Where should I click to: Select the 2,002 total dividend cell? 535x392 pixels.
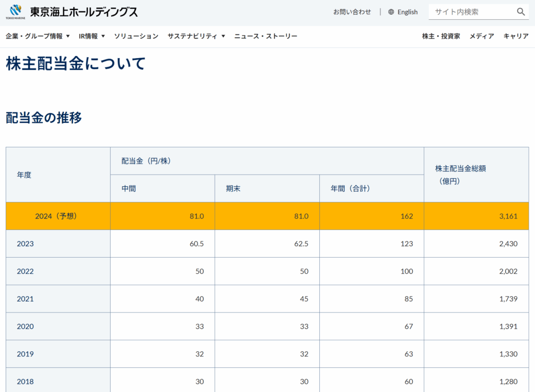pyautogui.click(x=476, y=271)
